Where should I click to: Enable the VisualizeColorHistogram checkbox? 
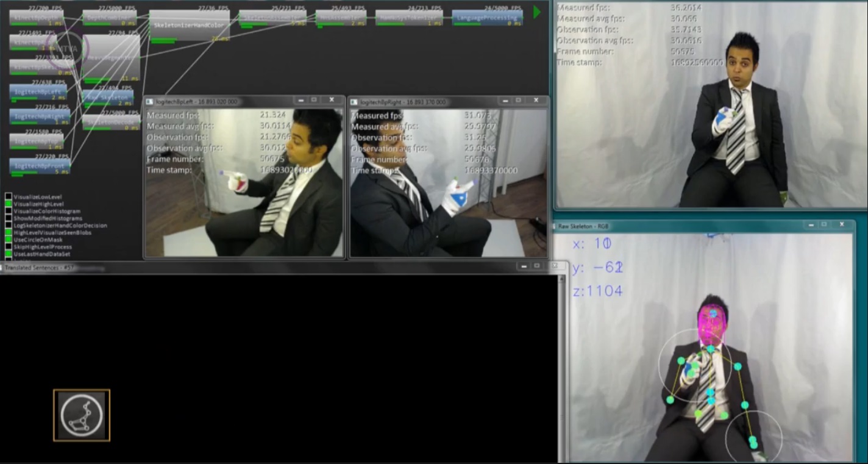(x=9, y=211)
